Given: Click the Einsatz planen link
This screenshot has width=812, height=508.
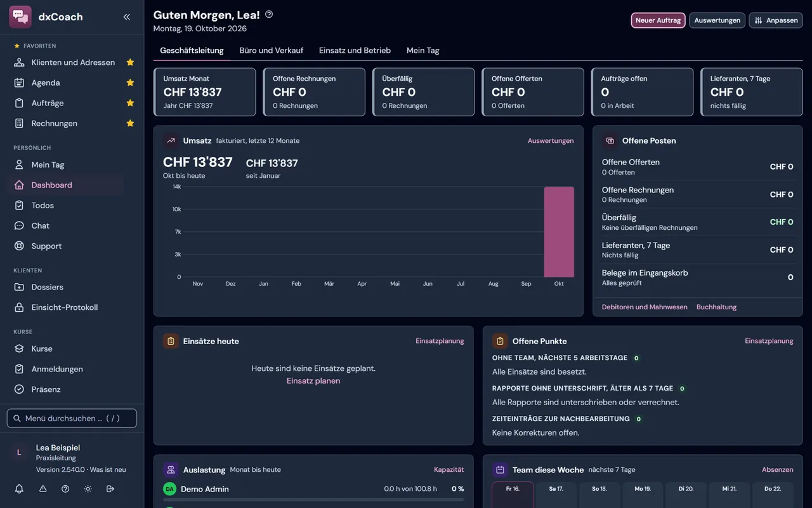Looking at the screenshot, I should tap(313, 381).
